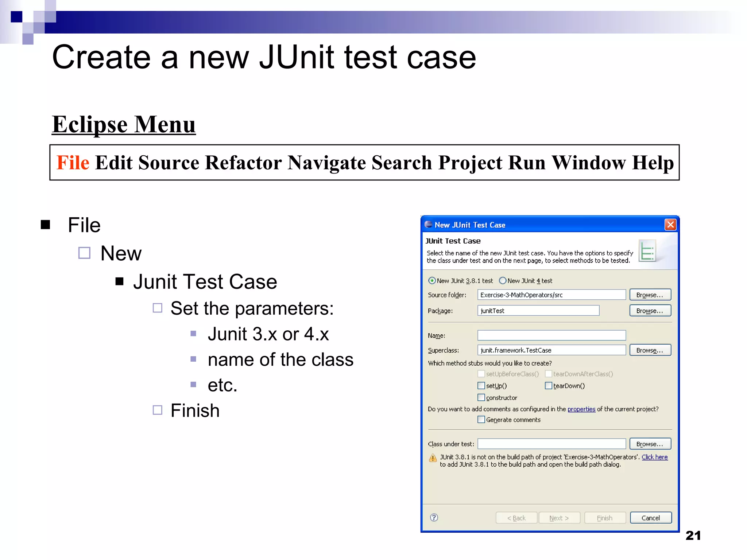Select the New JUnit 3.8.1 test radio button
Image resolution: width=747 pixels, height=560 pixels.
click(x=432, y=280)
